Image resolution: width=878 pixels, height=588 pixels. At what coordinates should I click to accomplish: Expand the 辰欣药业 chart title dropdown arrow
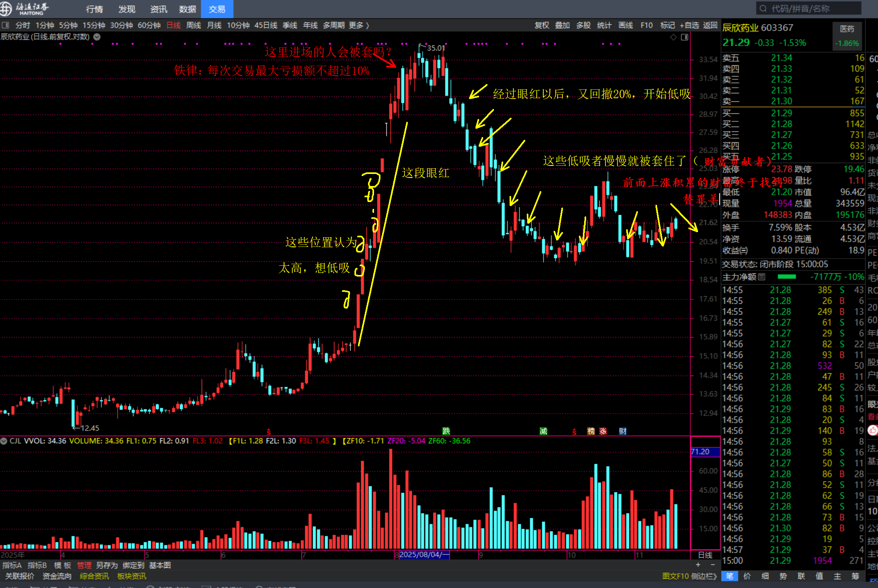tap(97, 37)
